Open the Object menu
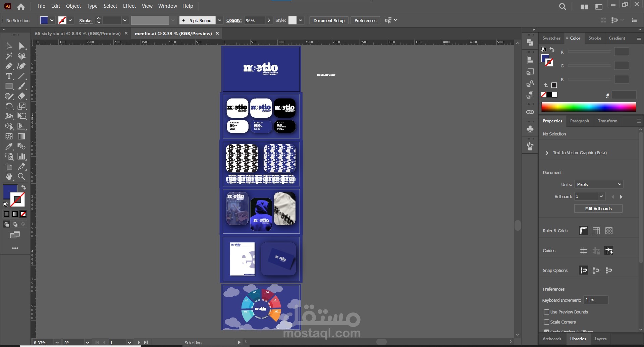Screen dimensions: 644x347 [x=73, y=6]
